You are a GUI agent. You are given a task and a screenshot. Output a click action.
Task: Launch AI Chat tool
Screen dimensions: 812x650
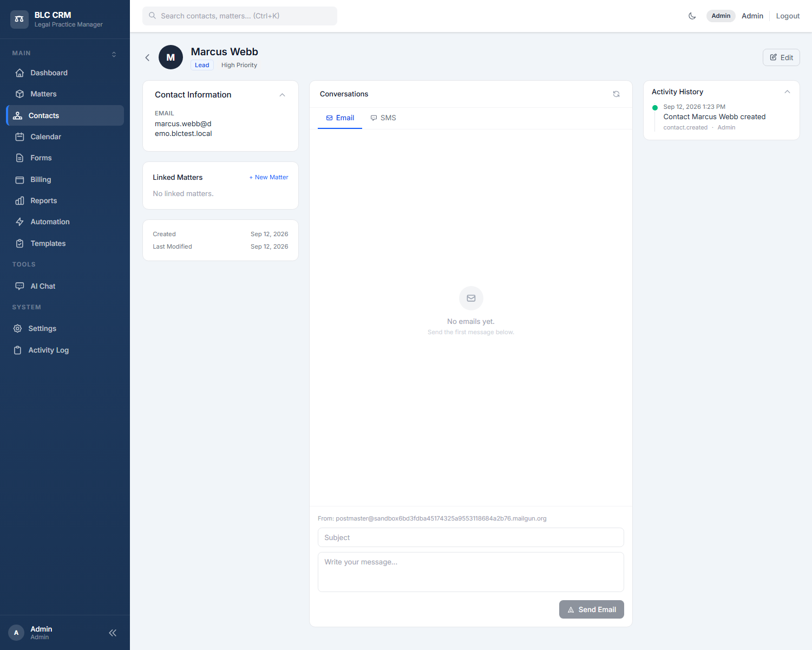65,286
